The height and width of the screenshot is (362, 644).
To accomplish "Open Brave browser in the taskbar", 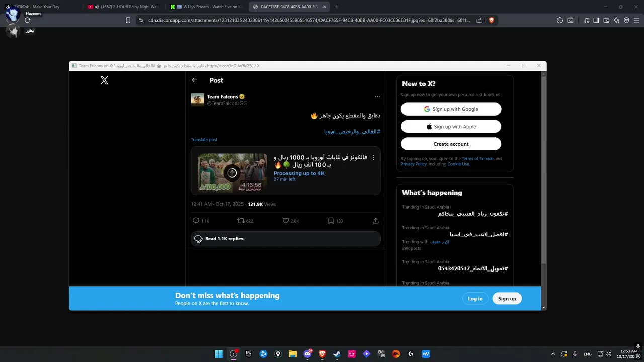I will pos(322,354).
